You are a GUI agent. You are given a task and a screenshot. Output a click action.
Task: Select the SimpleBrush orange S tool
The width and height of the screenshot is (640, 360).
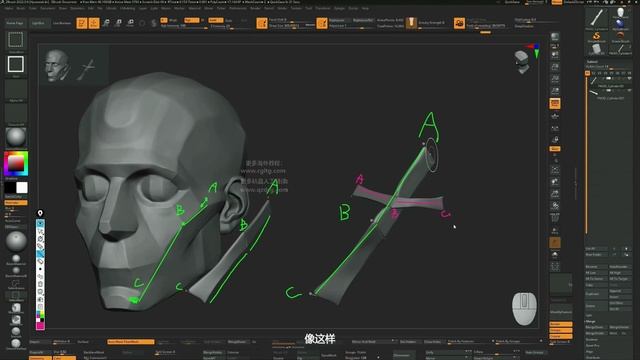596,36
